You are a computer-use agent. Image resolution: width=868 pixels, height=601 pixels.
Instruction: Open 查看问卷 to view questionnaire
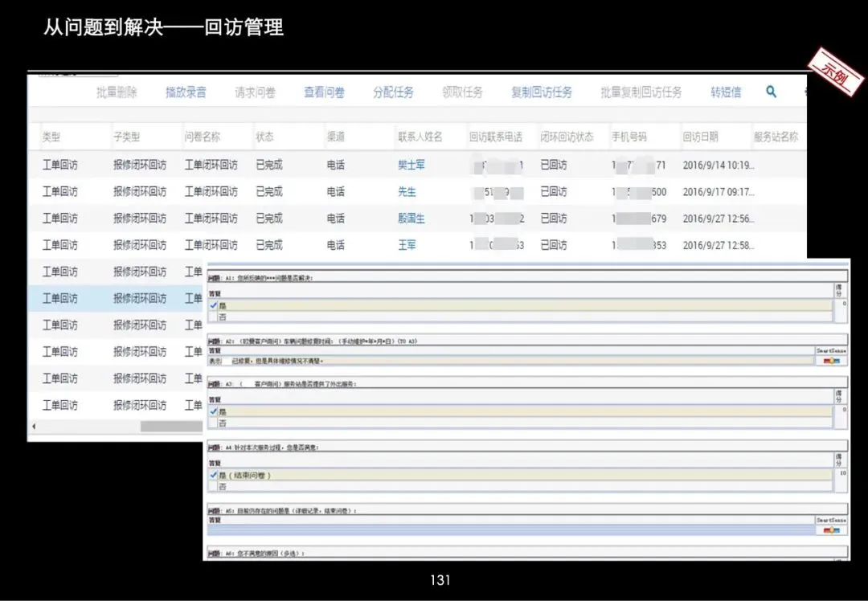pos(325,92)
